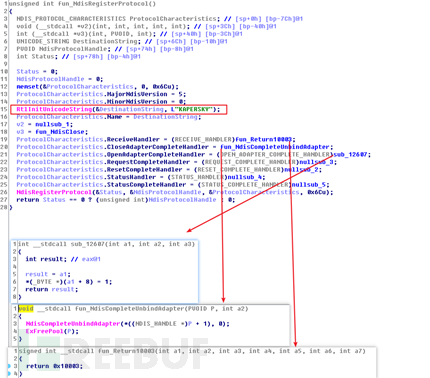Click sub_12607 name in its function declaration
Screen dimensions: 430x378
(86, 244)
